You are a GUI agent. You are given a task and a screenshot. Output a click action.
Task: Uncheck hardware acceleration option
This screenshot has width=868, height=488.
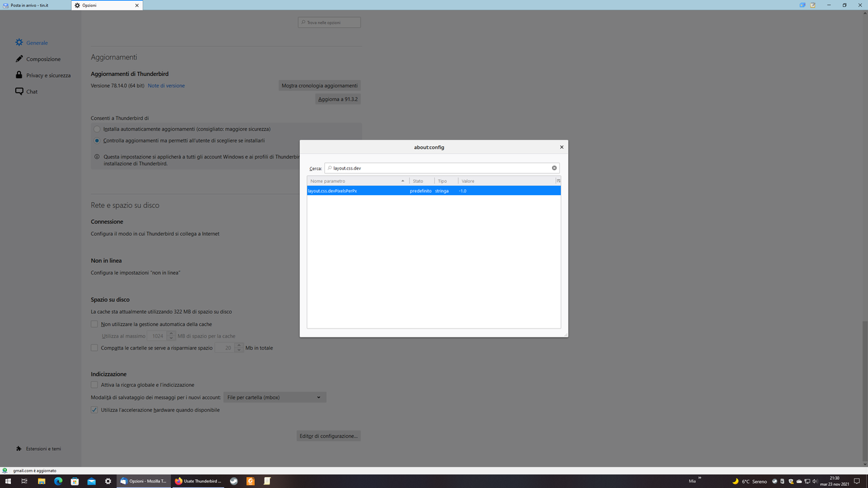(x=94, y=409)
